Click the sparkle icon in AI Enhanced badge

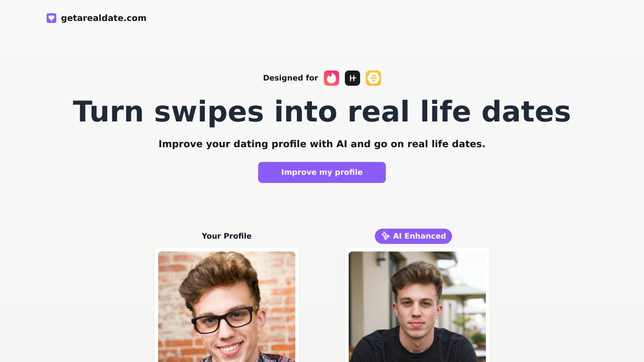385,236
